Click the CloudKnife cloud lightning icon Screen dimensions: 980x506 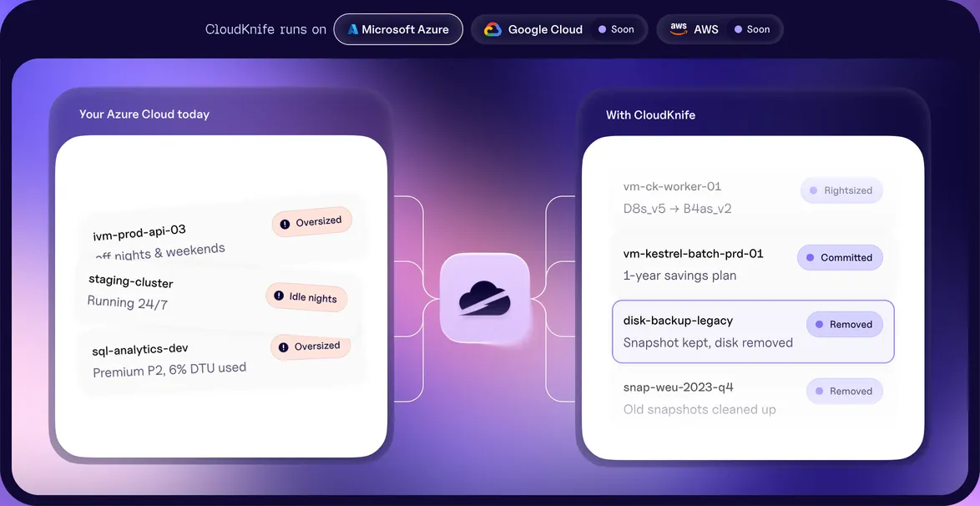click(484, 298)
